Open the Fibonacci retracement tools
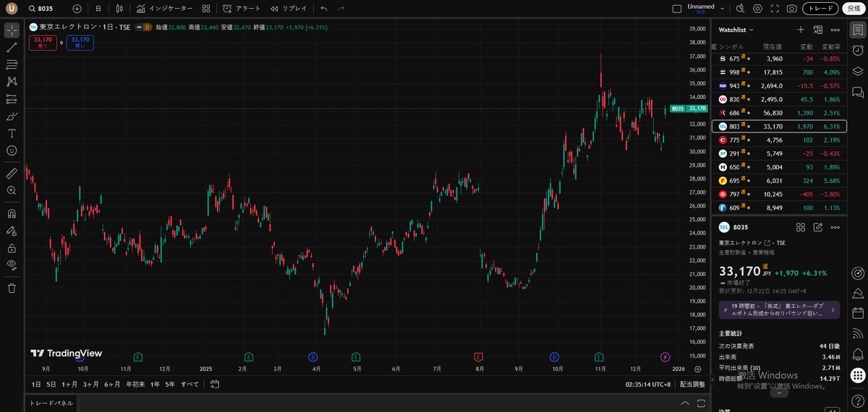The height and width of the screenshot is (412, 868). [x=12, y=65]
